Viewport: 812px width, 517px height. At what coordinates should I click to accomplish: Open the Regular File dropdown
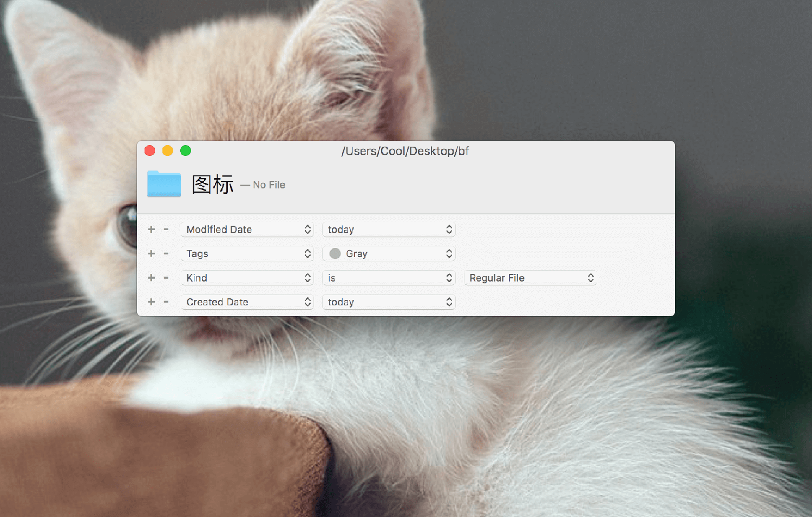tap(531, 278)
